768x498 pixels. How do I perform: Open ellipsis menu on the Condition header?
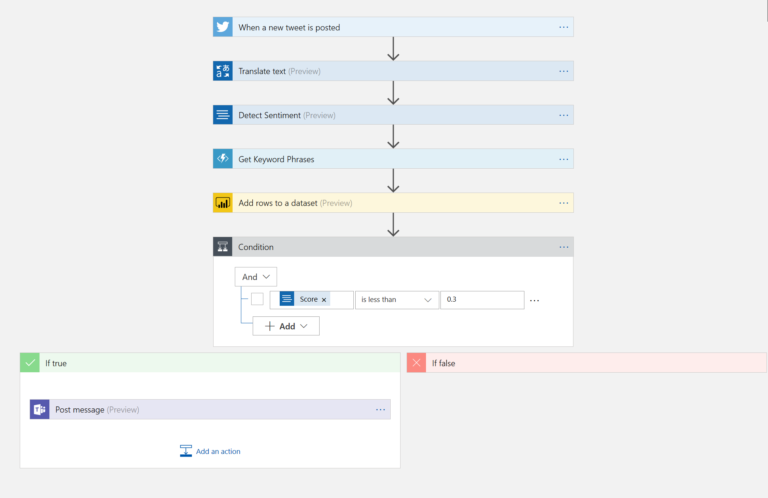coord(564,247)
